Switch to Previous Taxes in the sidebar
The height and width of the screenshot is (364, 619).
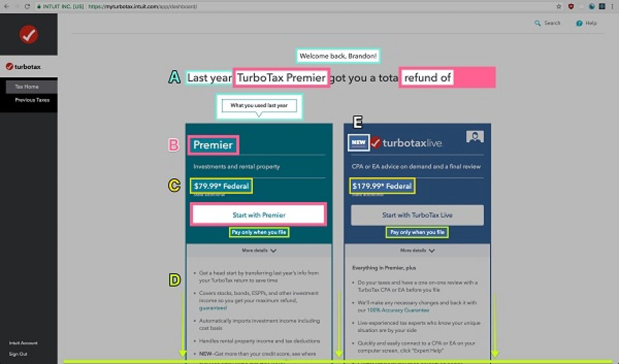click(31, 99)
